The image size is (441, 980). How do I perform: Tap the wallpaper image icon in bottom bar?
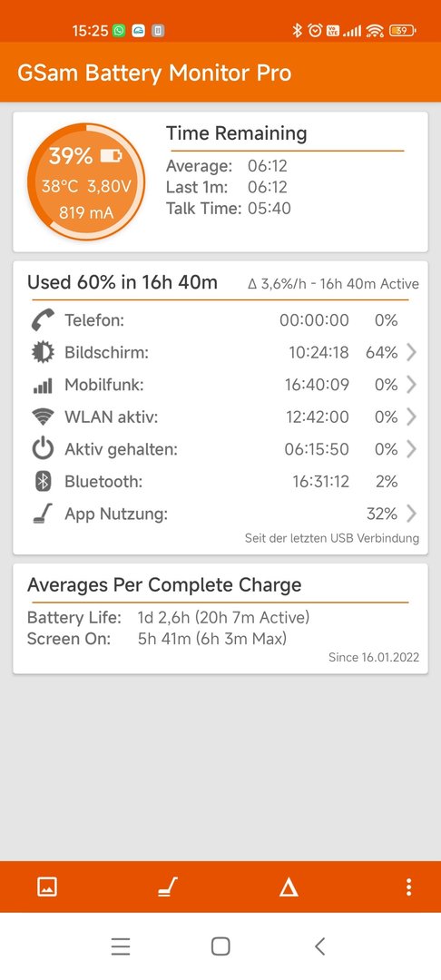pyautogui.click(x=47, y=887)
